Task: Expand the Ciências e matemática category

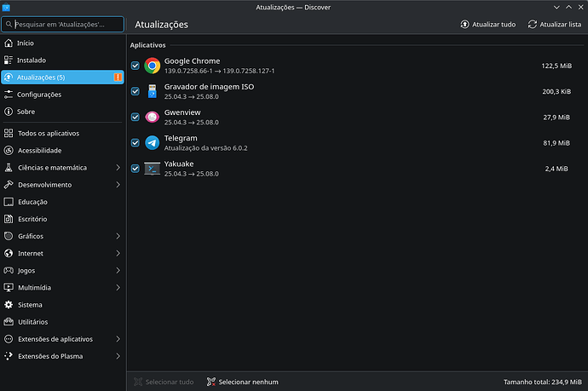Action: pyautogui.click(x=118, y=168)
